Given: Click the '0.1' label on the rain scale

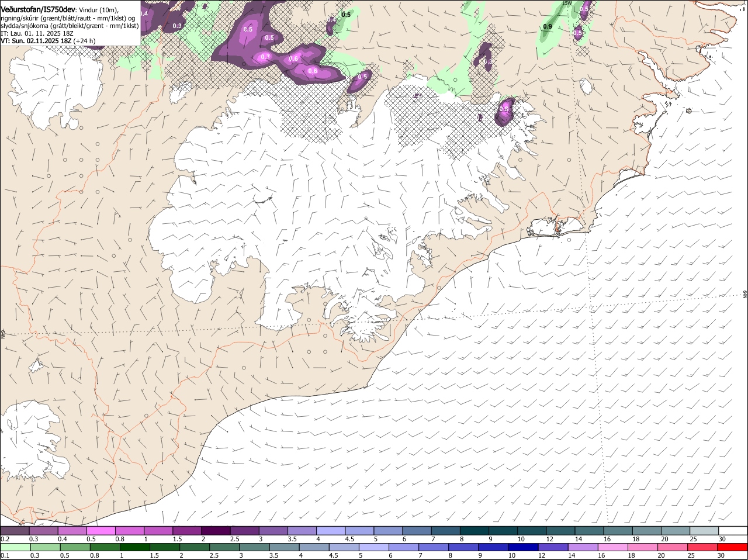Looking at the screenshot, I should click(x=5, y=556).
